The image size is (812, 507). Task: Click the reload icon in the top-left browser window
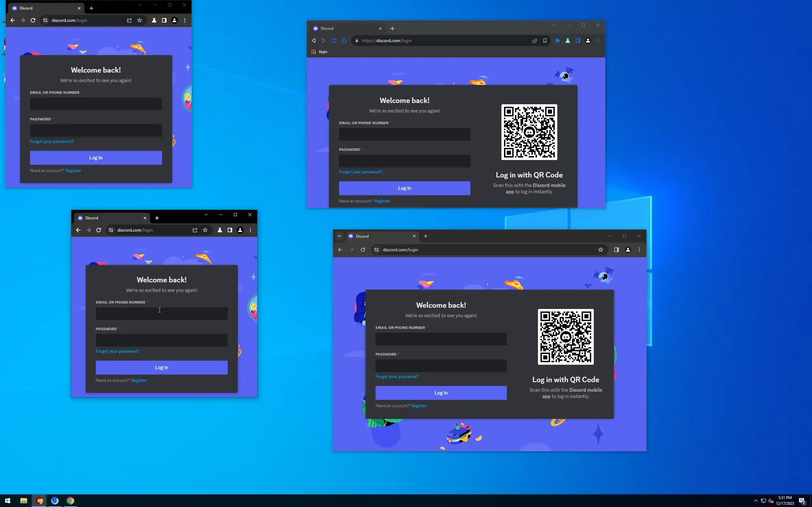[x=33, y=21]
